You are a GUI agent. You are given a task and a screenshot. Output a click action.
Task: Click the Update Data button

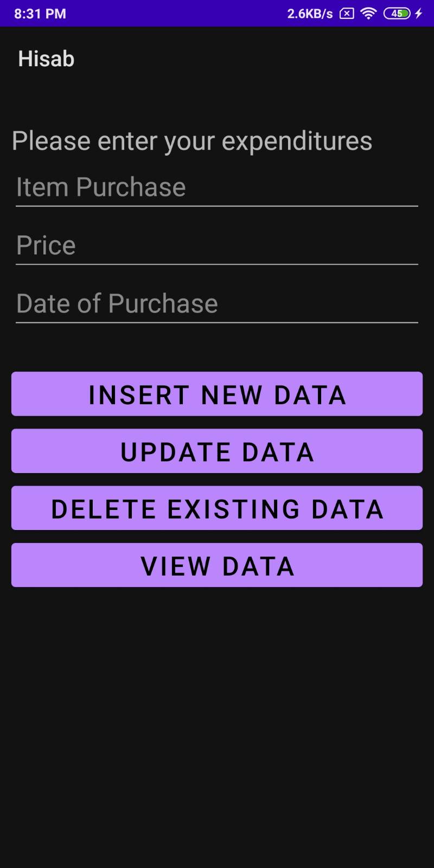tap(217, 451)
